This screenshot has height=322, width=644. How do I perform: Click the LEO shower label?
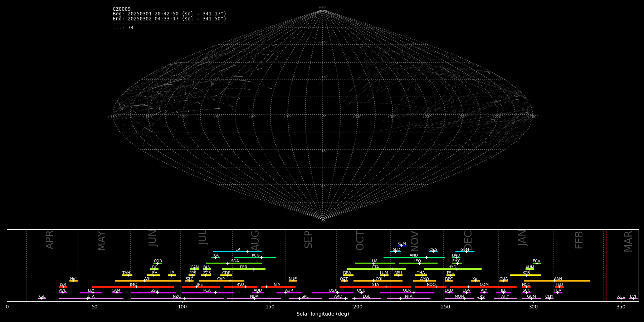pyautogui.click(x=418, y=261)
